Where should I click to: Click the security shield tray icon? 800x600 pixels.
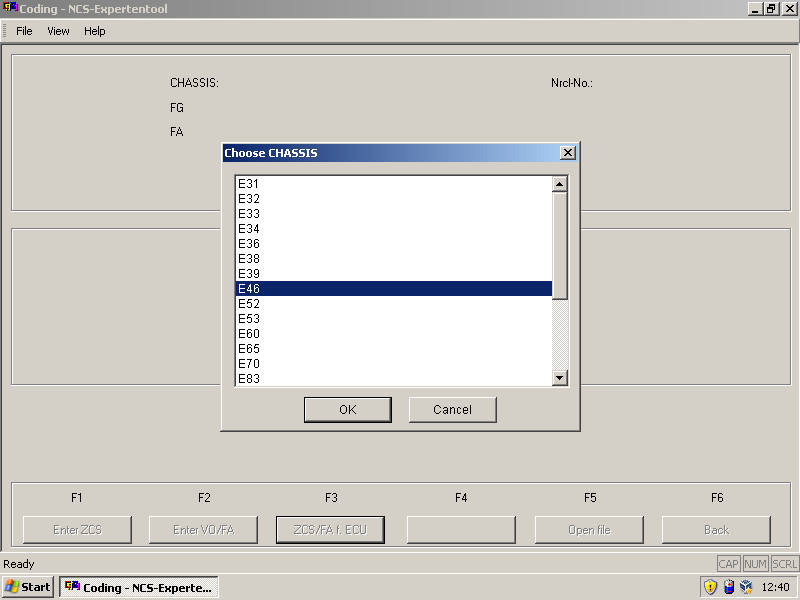pos(710,587)
